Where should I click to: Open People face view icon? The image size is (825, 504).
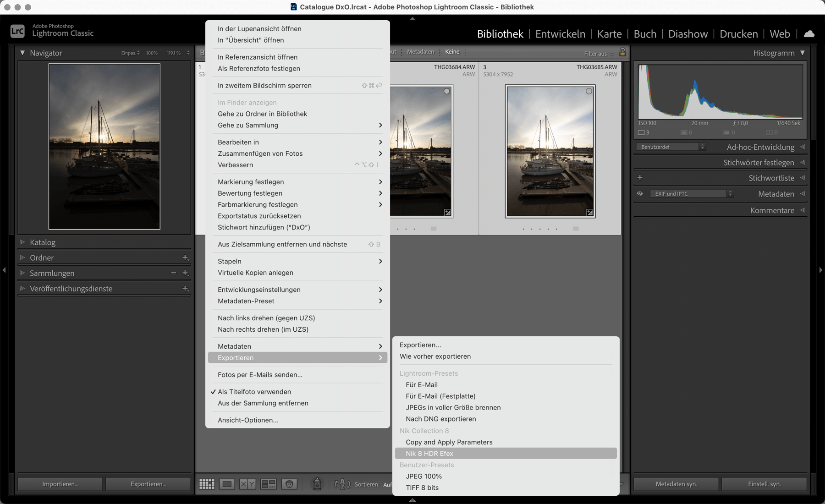[289, 484]
